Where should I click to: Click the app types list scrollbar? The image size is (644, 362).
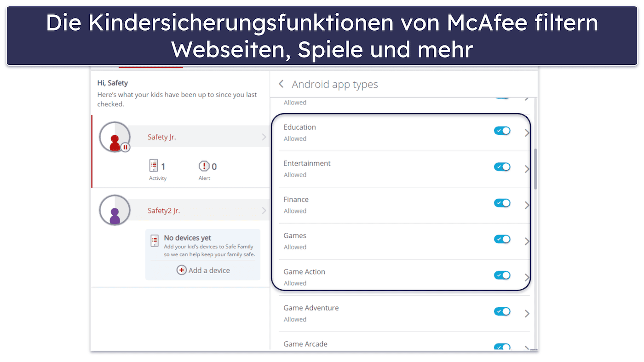coord(535,169)
